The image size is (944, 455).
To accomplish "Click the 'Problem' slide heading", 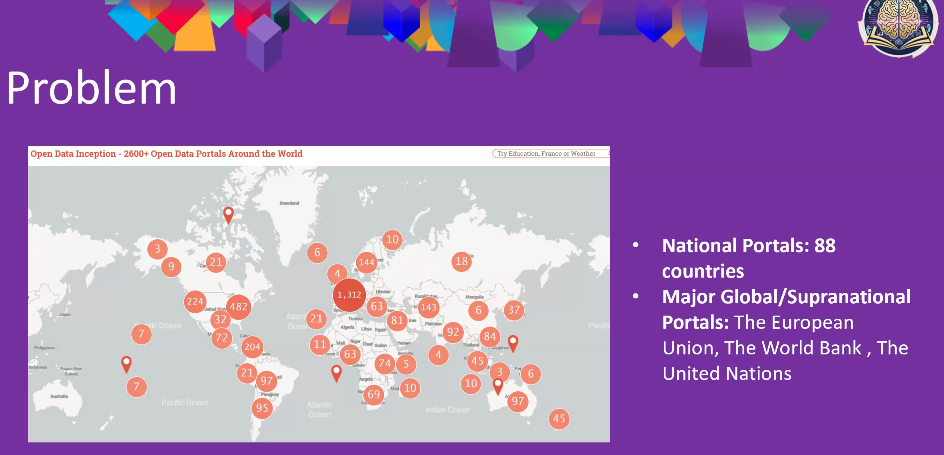I will pyautogui.click(x=92, y=90).
